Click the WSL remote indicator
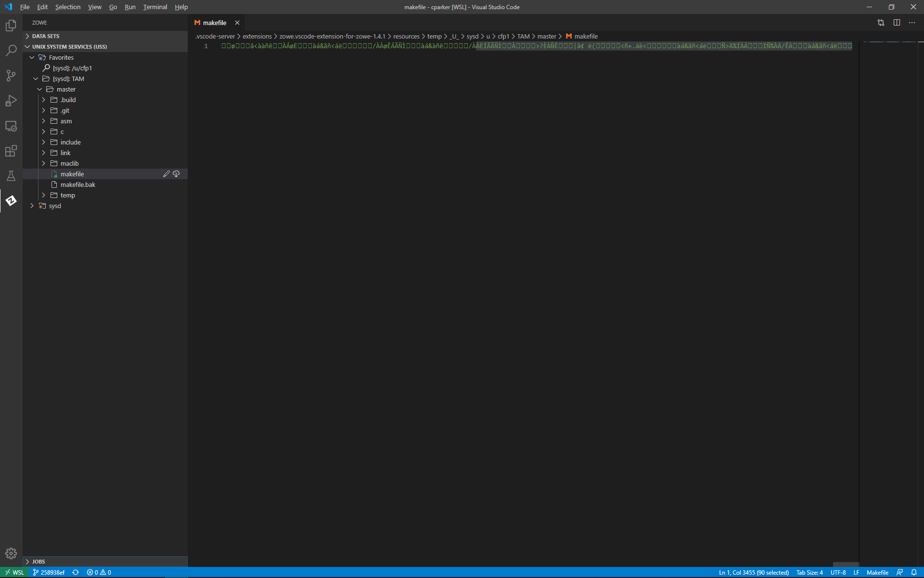The image size is (924, 578). (14, 572)
